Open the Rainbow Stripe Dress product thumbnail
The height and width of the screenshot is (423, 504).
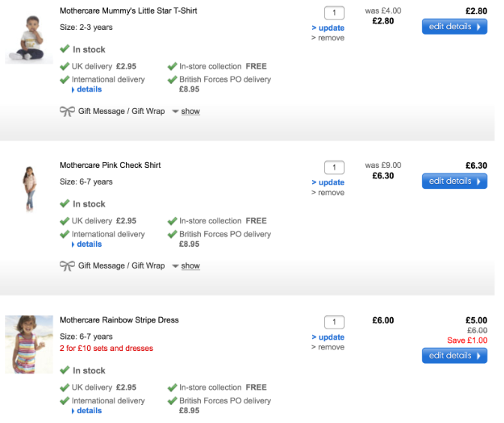pos(29,344)
